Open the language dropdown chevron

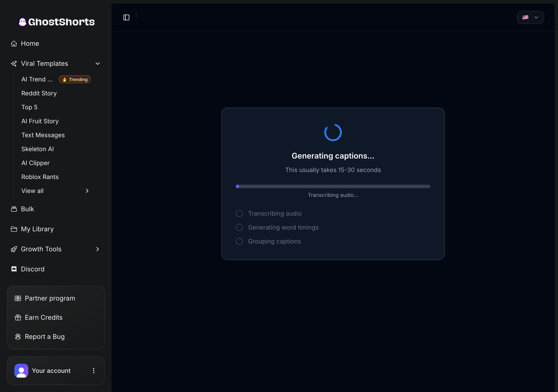point(536,17)
